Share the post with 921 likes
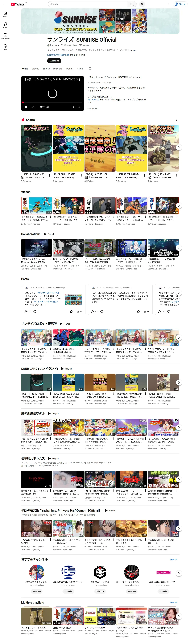The height and width of the screenshot is (644, 190). [x=138, y=312]
